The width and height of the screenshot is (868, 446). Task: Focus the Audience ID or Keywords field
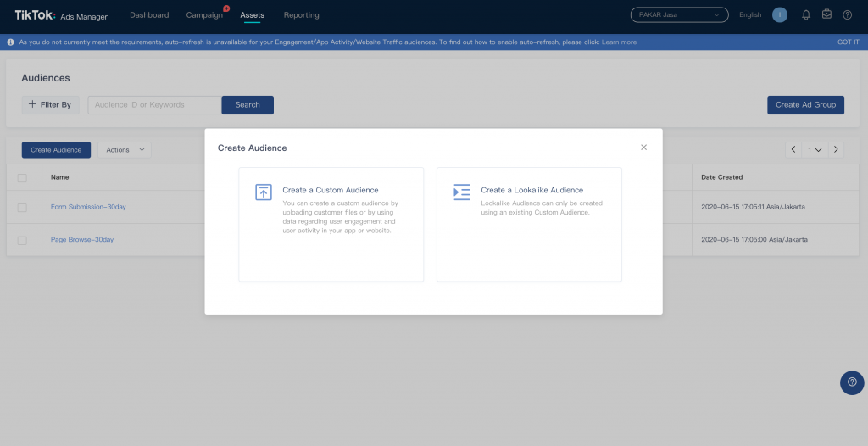point(154,104)
